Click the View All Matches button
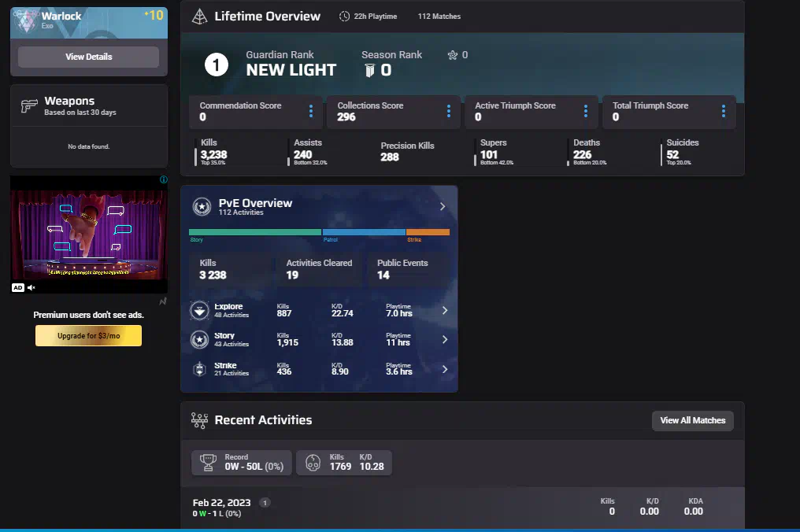The height and width of the screenshot is (532, 800). (692, 420)
